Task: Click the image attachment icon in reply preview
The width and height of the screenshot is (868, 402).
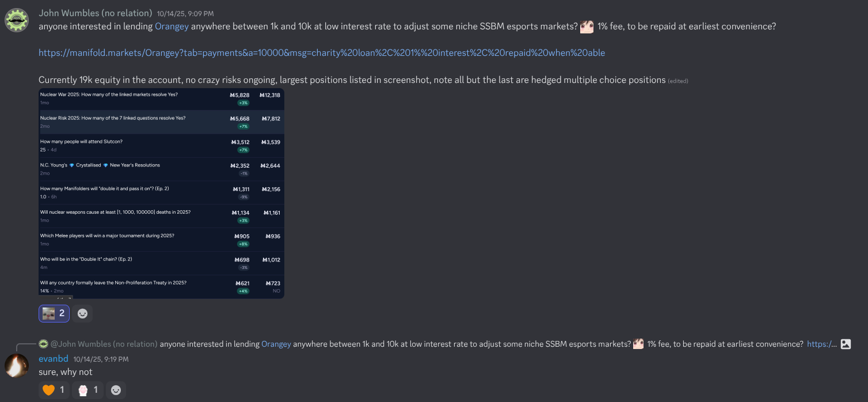Action: tap(846, 344)
